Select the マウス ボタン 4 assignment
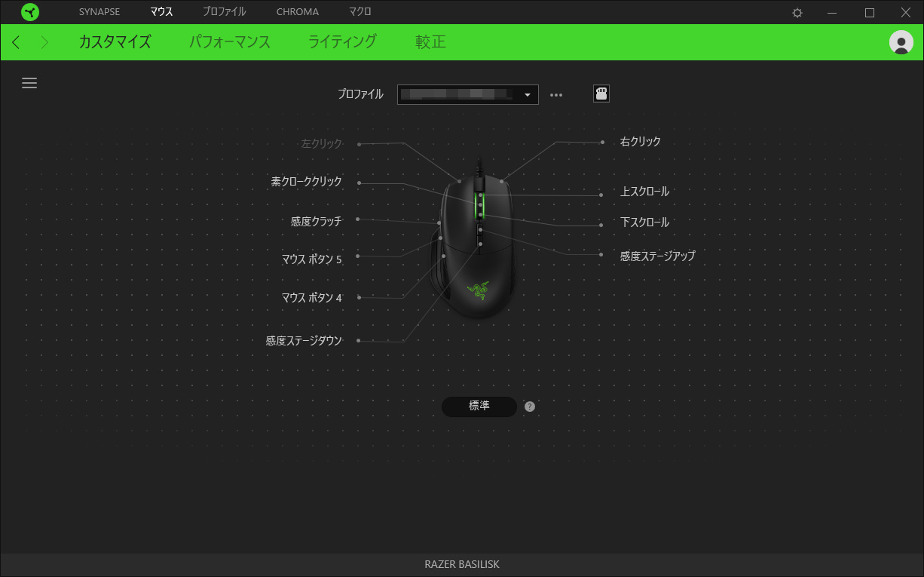 (x=311, y=298)
